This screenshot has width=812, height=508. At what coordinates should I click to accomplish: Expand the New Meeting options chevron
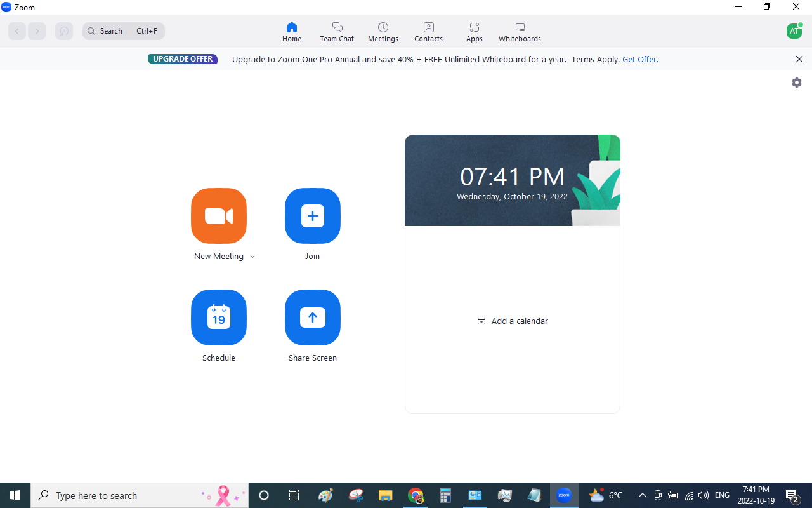[252, 257]
